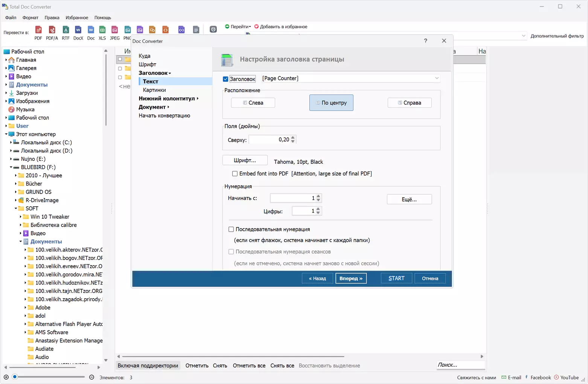This screenshot has width=588, height=384.
Task: Expand Локальный диск (C:) node
Action: (x=11, y=143)
